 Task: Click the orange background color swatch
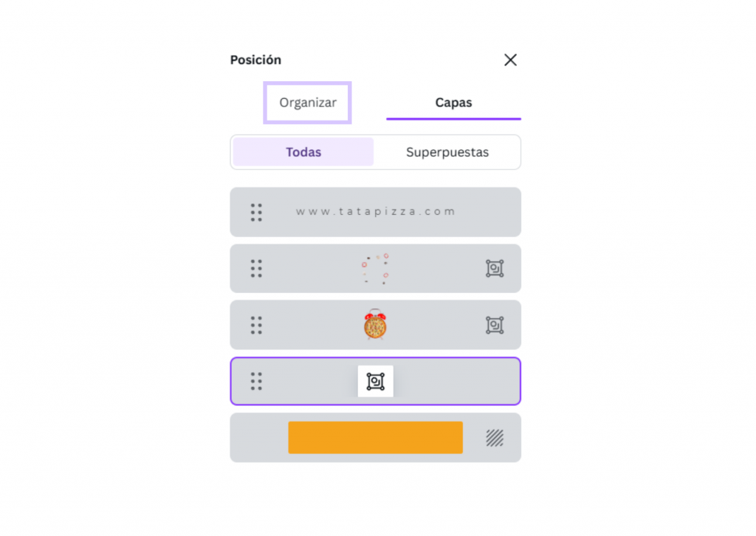point(376,438)
